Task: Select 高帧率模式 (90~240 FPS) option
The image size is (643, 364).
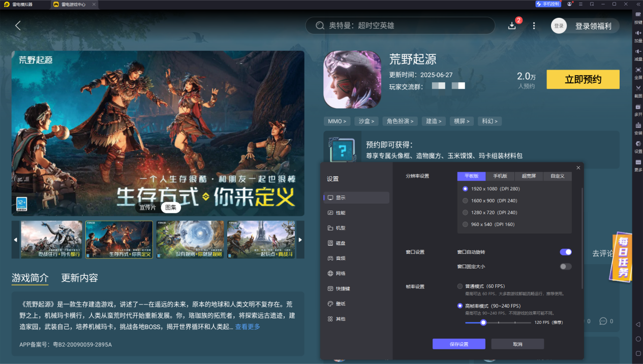Action: (x=488, y=306)
